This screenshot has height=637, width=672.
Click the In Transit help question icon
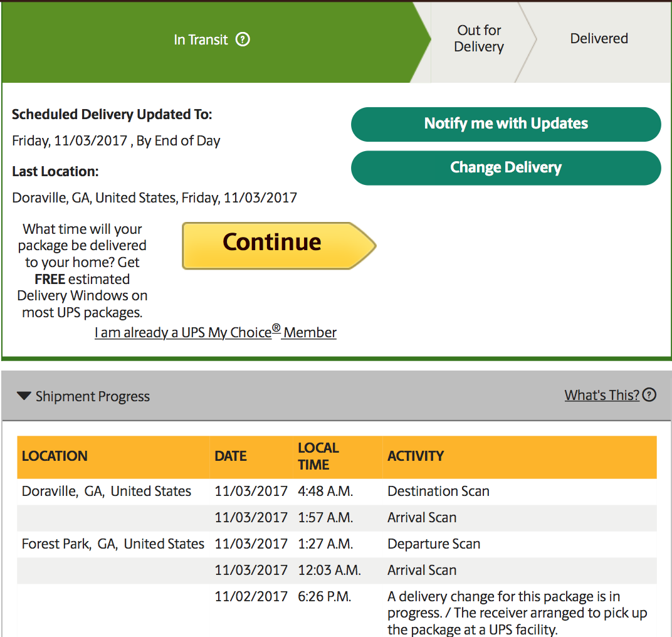coord(243,39)
